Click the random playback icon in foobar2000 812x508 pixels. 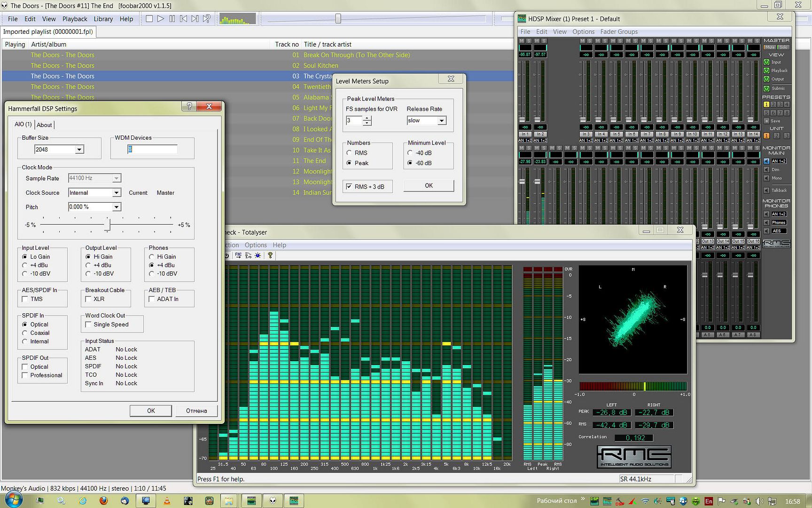coord(206,19)
